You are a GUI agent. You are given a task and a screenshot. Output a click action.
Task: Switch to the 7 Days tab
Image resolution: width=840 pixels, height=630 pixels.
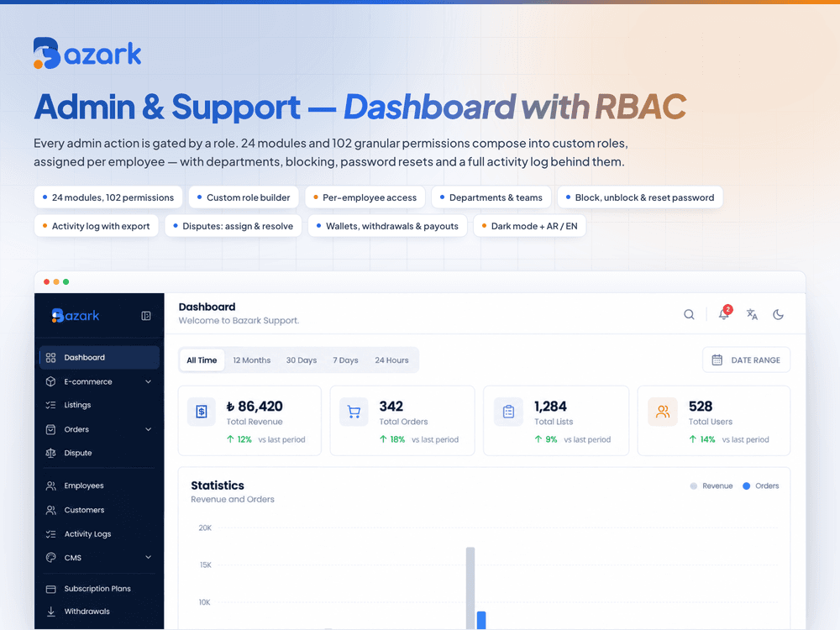(x=345, y=360)
